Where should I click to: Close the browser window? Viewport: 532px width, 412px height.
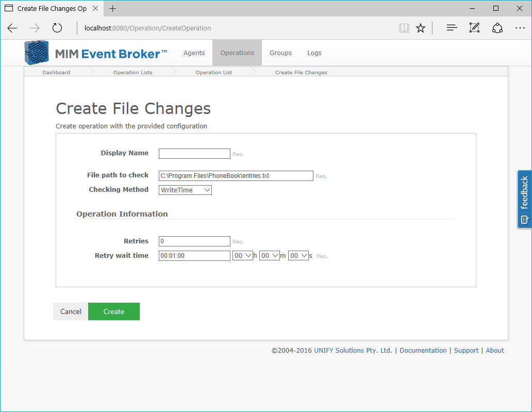pyautogui.click(x=520, y=8)
